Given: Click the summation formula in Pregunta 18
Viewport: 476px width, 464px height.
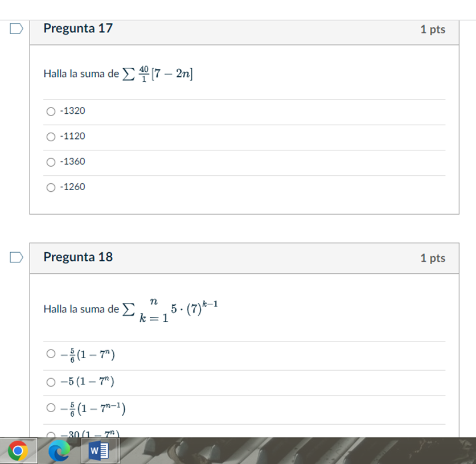Looking at the screenshot, I should tap(171, 309).
